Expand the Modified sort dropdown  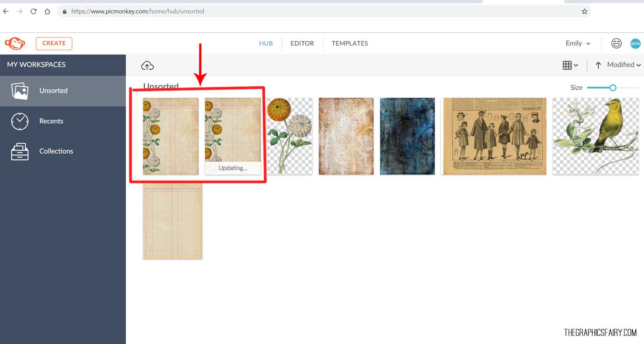pyautogui.click(x=624, y=65)
